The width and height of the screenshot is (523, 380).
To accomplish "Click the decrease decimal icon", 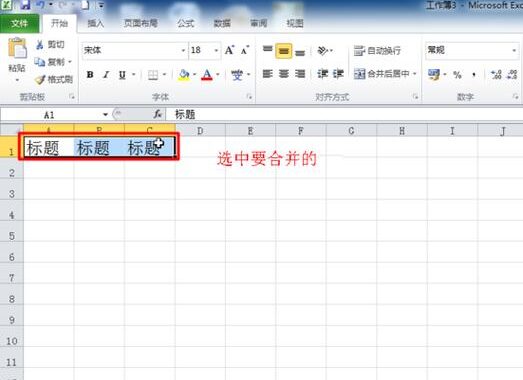I will coord(512,74).
